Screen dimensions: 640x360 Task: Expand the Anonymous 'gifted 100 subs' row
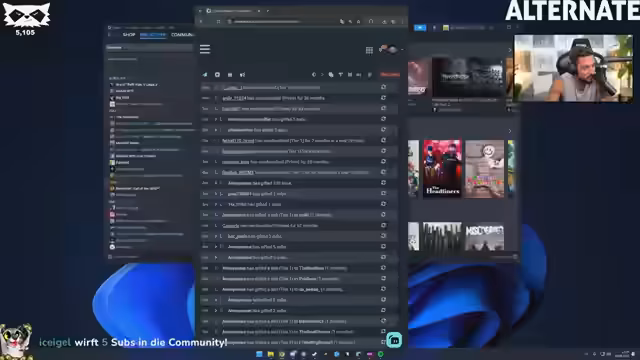(216, 183)
